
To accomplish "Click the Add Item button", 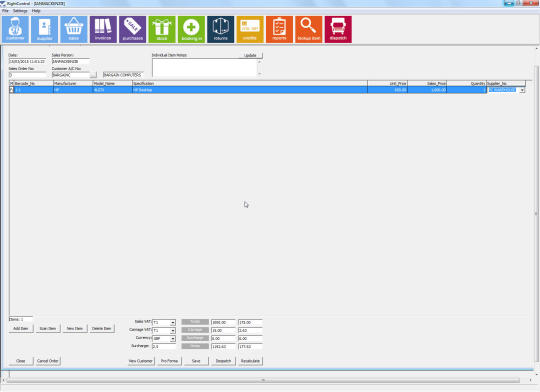I will tap(21, 329).
